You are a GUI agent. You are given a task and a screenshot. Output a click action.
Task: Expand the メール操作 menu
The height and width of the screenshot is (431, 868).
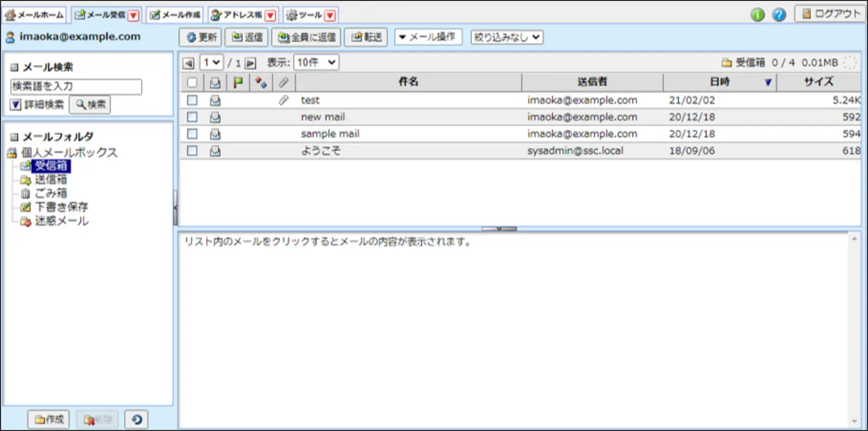click(428, 38)
